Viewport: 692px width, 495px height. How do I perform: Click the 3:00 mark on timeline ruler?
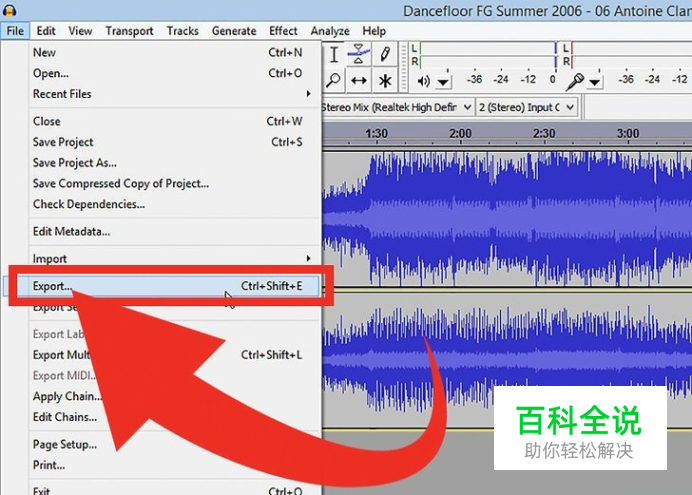point(628,133)
